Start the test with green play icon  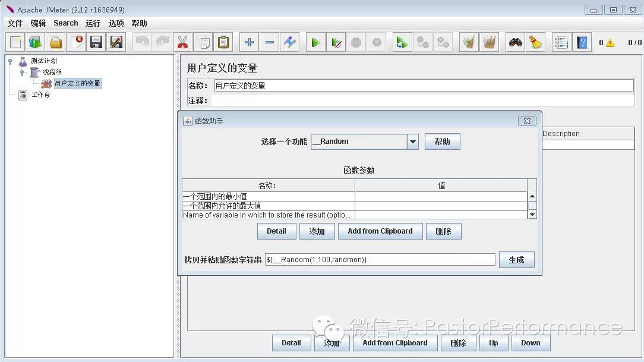(315, 42)
